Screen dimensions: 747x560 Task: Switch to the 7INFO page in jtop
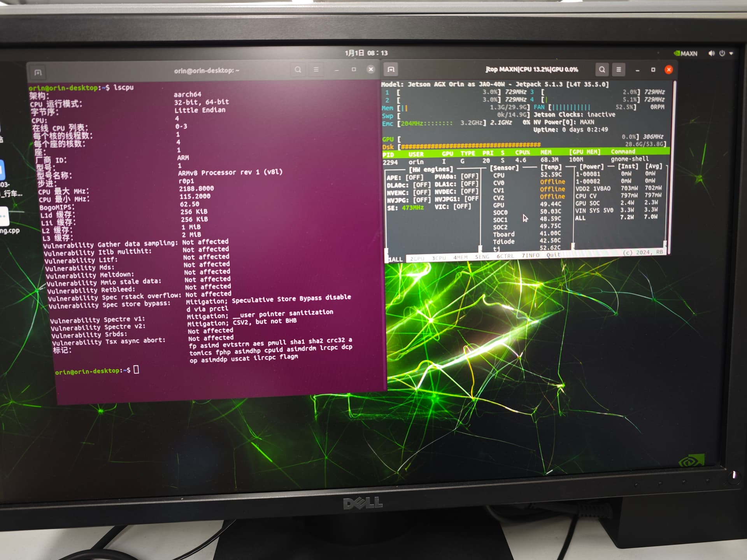click(x=531, y=255)
